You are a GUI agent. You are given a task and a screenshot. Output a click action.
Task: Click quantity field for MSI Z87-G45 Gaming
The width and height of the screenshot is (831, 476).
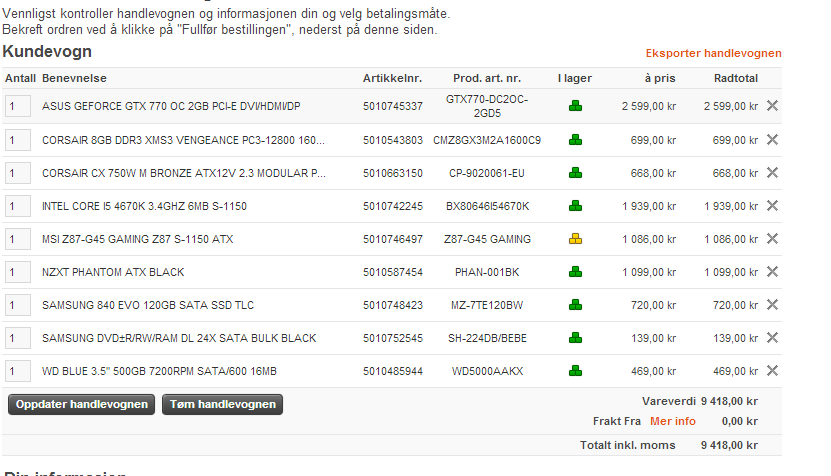(17, 239)
